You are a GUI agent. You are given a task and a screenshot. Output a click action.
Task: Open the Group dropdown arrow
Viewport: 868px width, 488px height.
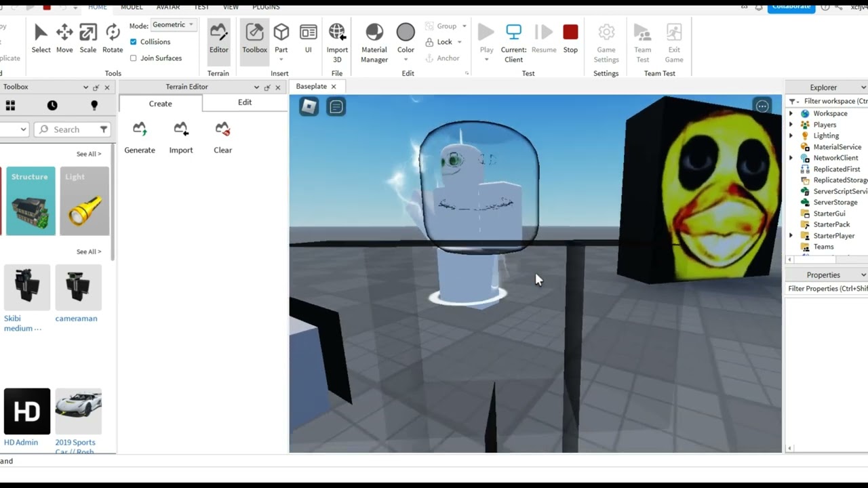[x=464, y=26]
